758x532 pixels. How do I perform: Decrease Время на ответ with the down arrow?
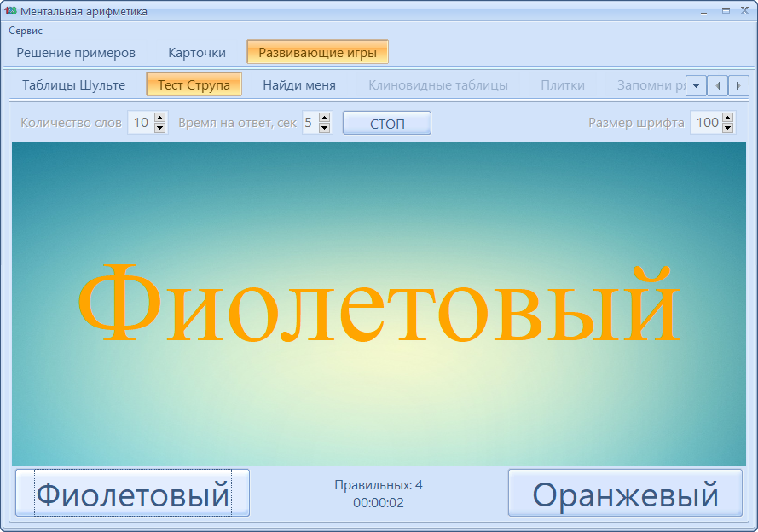click(x=325, y=126)
